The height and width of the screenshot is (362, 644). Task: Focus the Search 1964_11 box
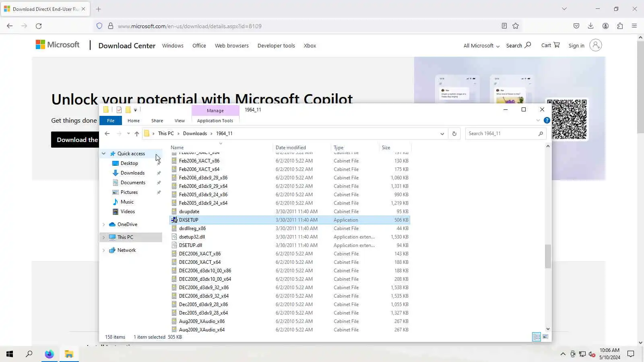click(x=506, y=134)
